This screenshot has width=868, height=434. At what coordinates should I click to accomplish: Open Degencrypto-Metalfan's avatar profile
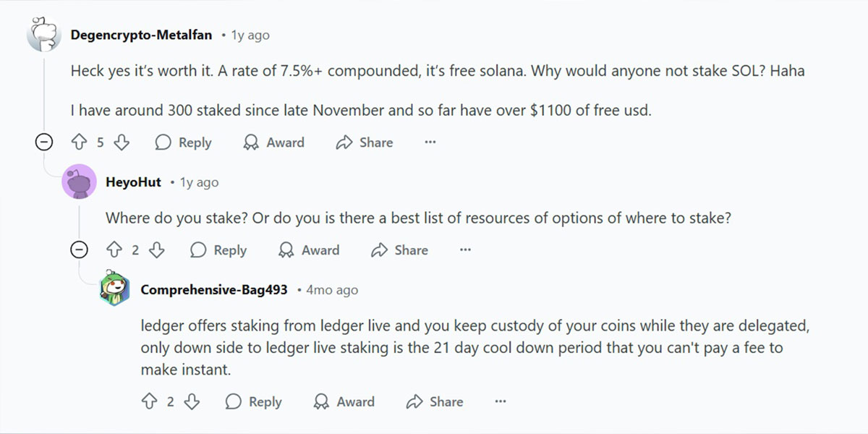(x=44, y=34)
